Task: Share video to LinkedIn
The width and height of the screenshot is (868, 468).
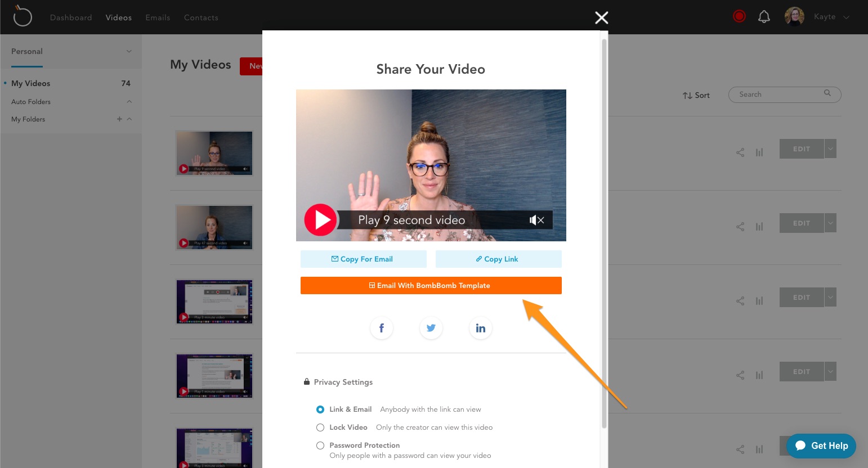Action: pos(481,328)
